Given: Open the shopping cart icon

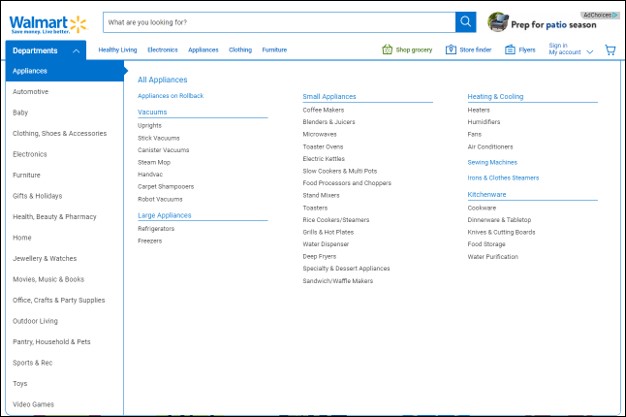Looking at the screenshot, I should click(610, 50).
